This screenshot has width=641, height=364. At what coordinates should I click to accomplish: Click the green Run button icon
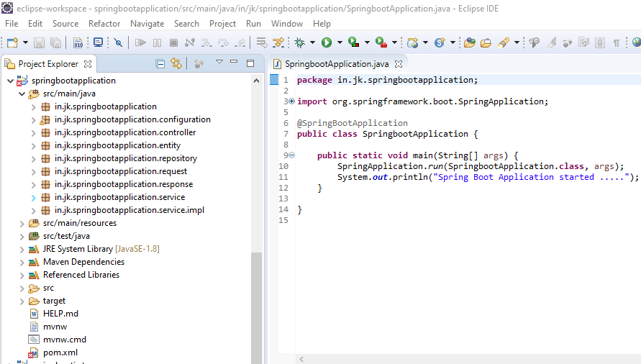click(x=326, y=42)
